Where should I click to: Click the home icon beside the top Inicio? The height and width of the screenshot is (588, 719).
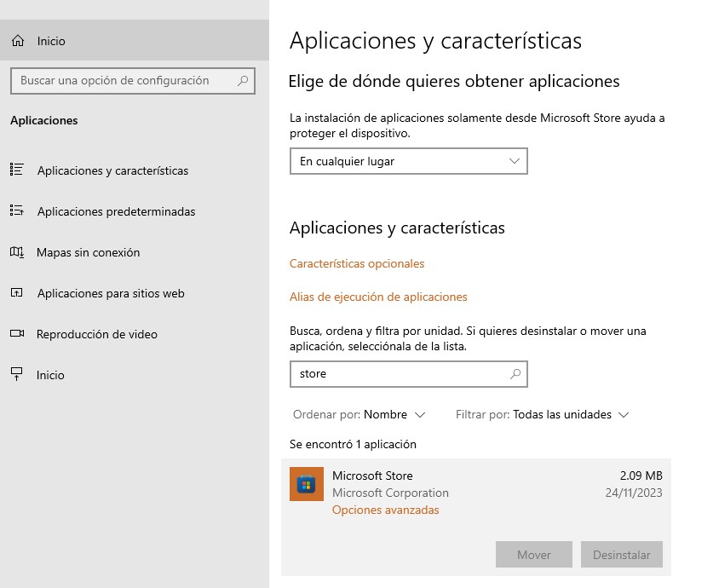point(18,41)
